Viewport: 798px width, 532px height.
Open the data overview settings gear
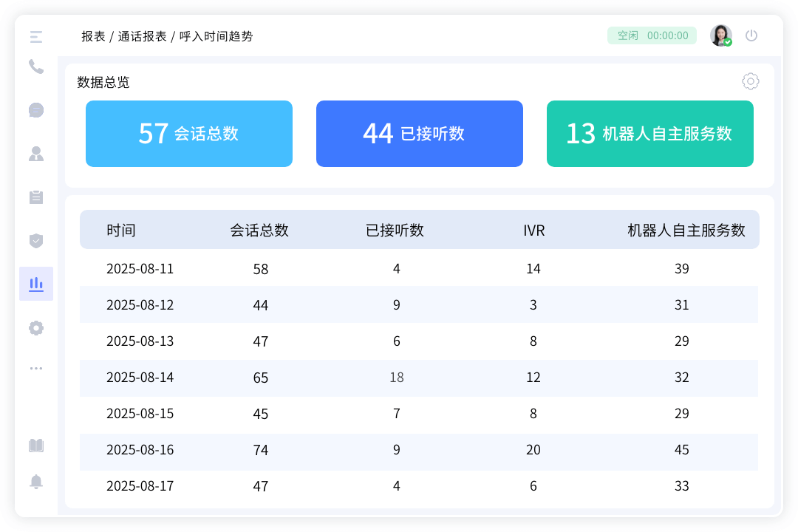pyautogui.click(x=751, y=81)
